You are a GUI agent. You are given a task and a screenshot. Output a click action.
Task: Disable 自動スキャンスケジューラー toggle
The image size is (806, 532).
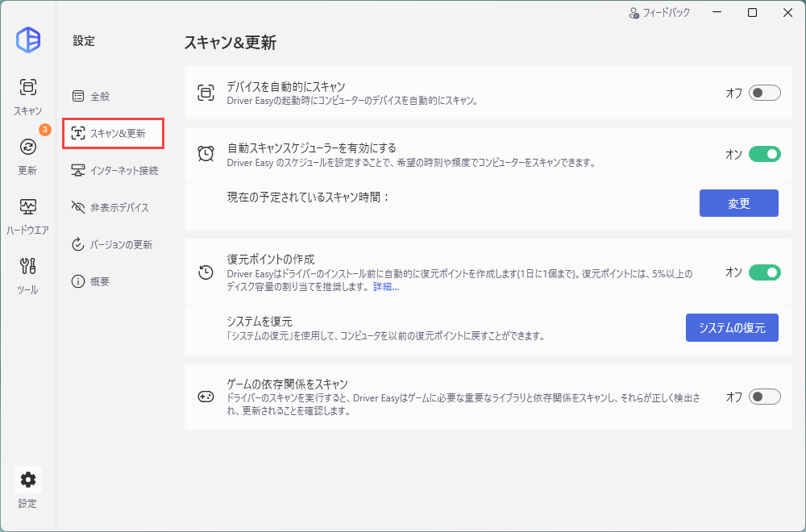point(764,154)
